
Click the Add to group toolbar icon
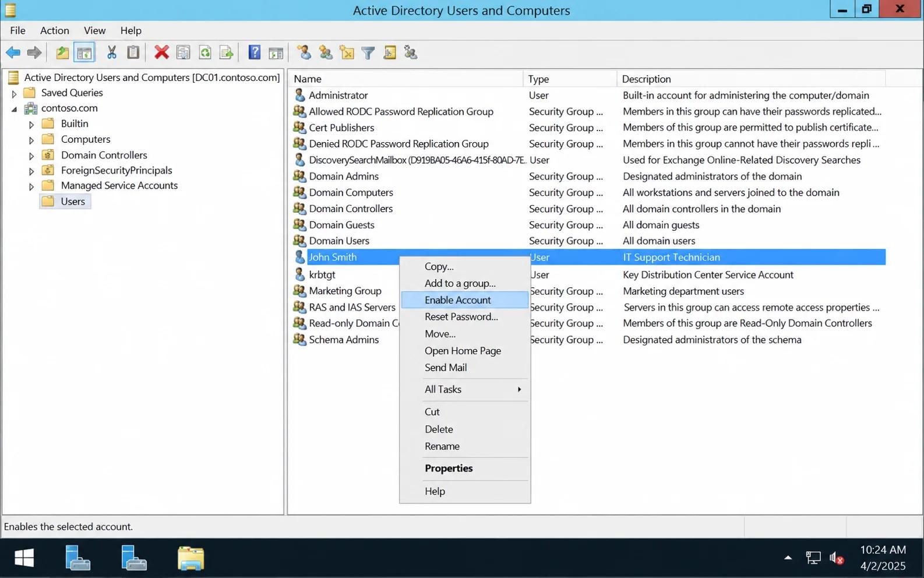pyautogui.click(x=411, y=53)
